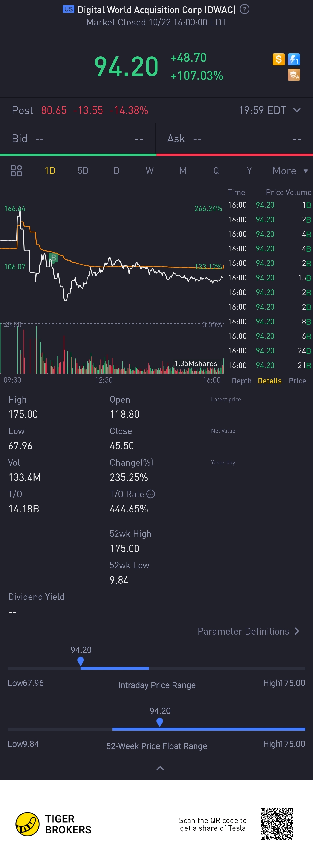
Task: Tap the Bid quote cell
Action: (x=77, y=138)
